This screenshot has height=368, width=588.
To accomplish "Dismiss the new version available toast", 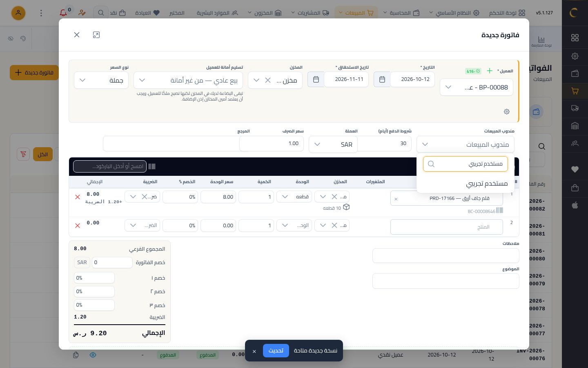I will 254,351.
